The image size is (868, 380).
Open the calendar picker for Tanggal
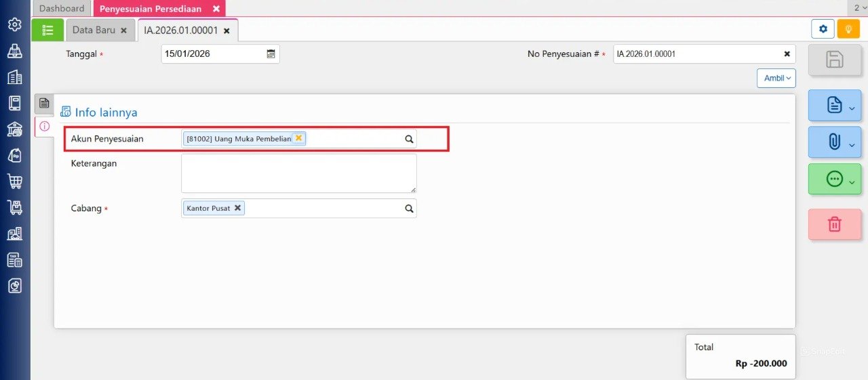(271, 54)
